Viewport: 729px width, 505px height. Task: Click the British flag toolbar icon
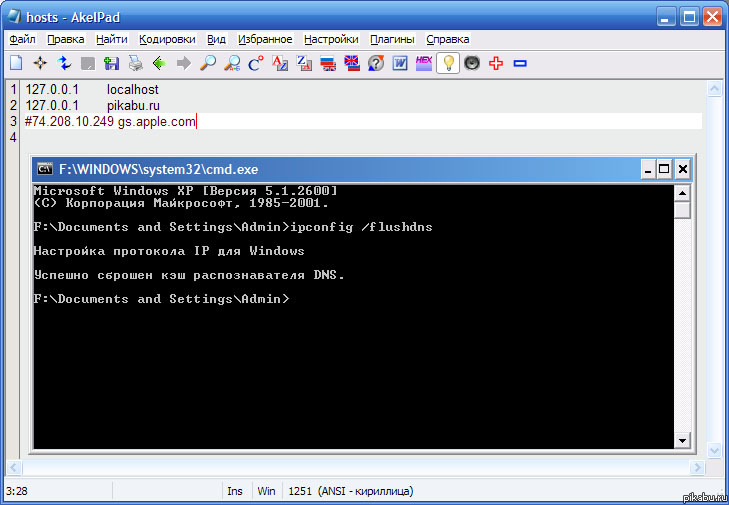click(x=351, y=63)
